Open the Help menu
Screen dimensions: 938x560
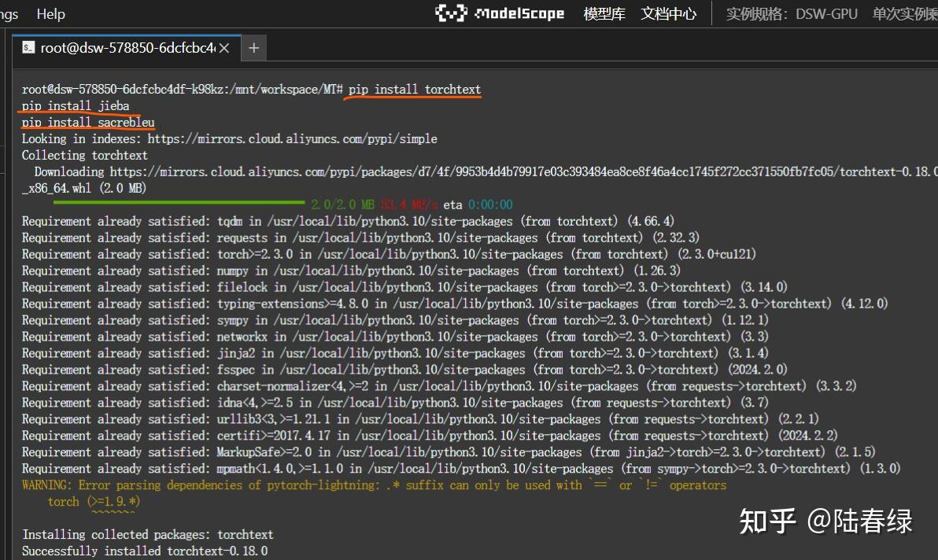pos(50,13)
